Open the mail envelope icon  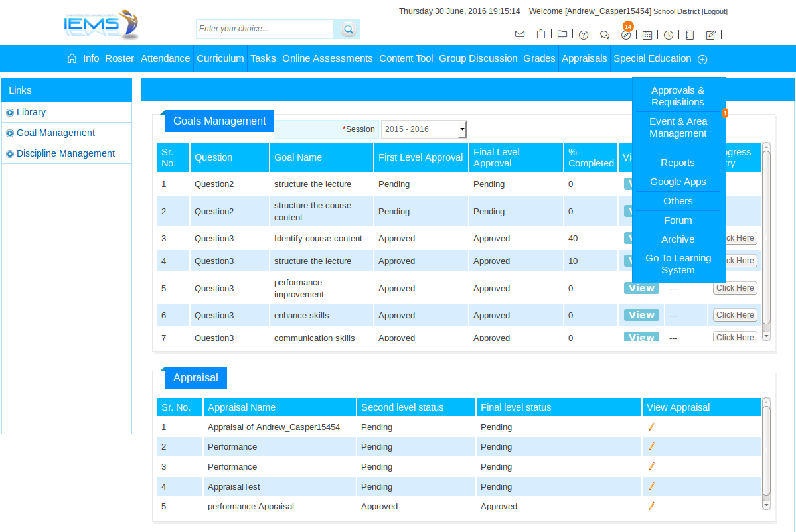(519, 34)
